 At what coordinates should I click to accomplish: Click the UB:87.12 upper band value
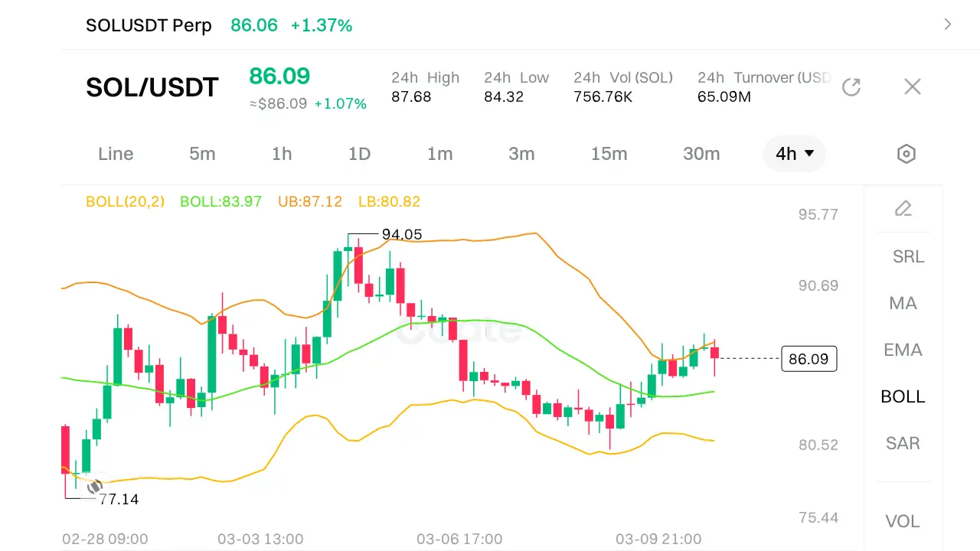coord(310,202)
